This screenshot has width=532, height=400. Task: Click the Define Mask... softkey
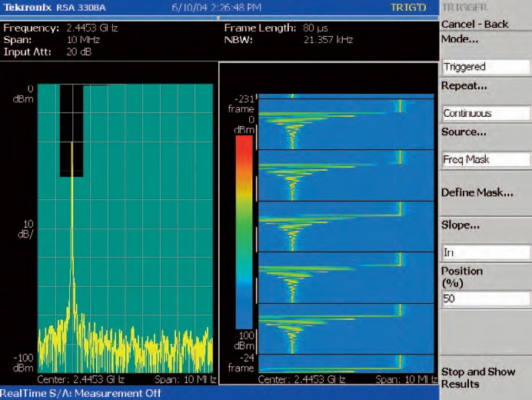(x=477, y=192)
